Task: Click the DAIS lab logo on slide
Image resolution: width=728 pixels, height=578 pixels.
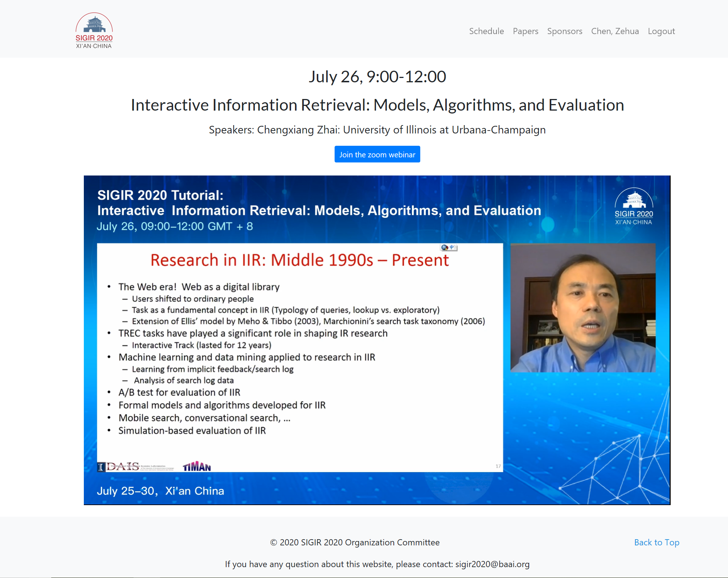Action: (x=123, y=466)
